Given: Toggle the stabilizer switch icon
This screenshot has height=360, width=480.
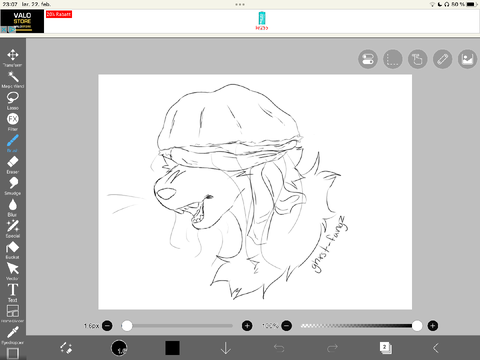Looking at the screenshot, I should click(x=368, y=59).
